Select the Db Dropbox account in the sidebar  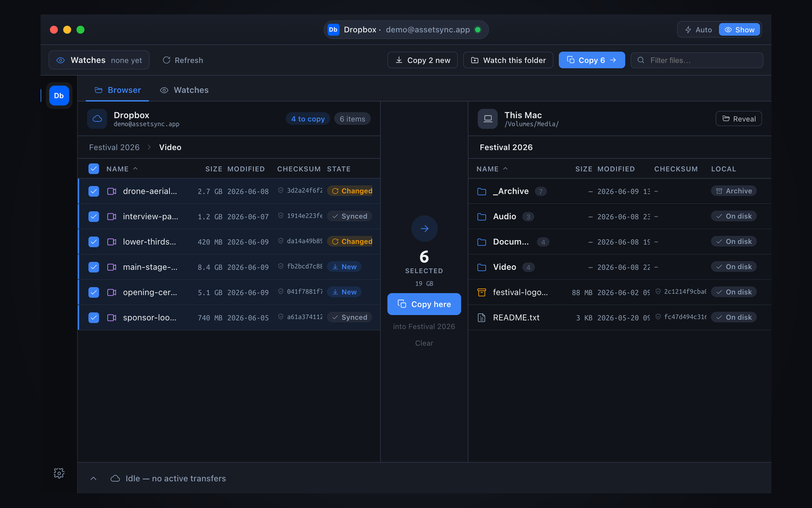point(59,96)
